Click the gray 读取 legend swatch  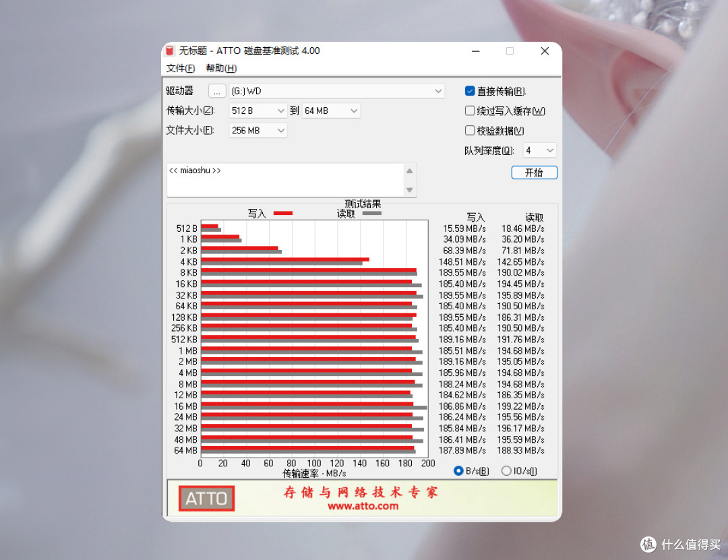(372, 213)
